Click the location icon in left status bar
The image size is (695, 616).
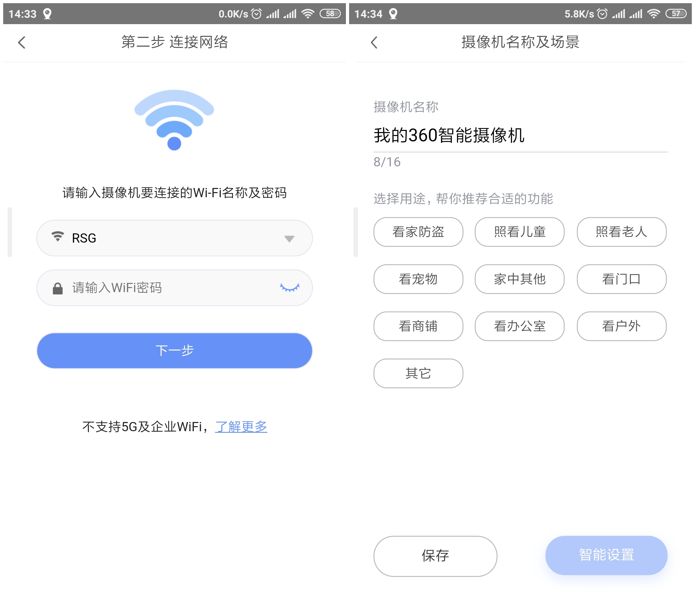pos(47,14)
